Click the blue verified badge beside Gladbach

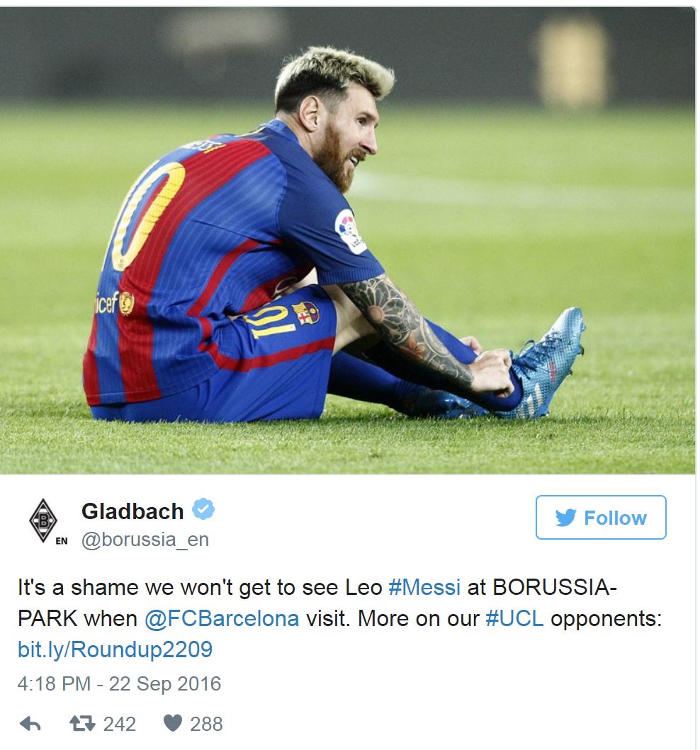point(204,510)
